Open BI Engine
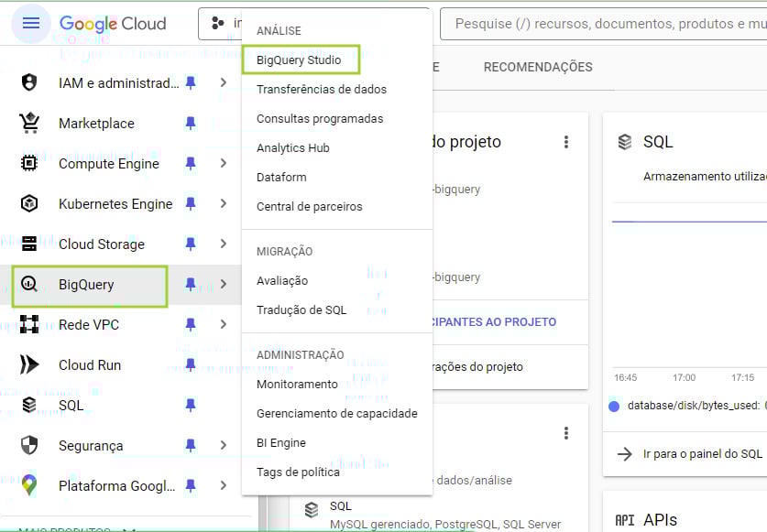The height and width of the screenshot is (532, 767). [281, 443]
